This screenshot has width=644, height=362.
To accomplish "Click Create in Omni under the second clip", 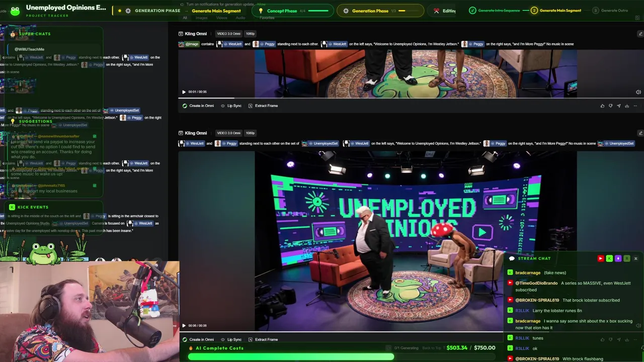I will click(198, 340).
